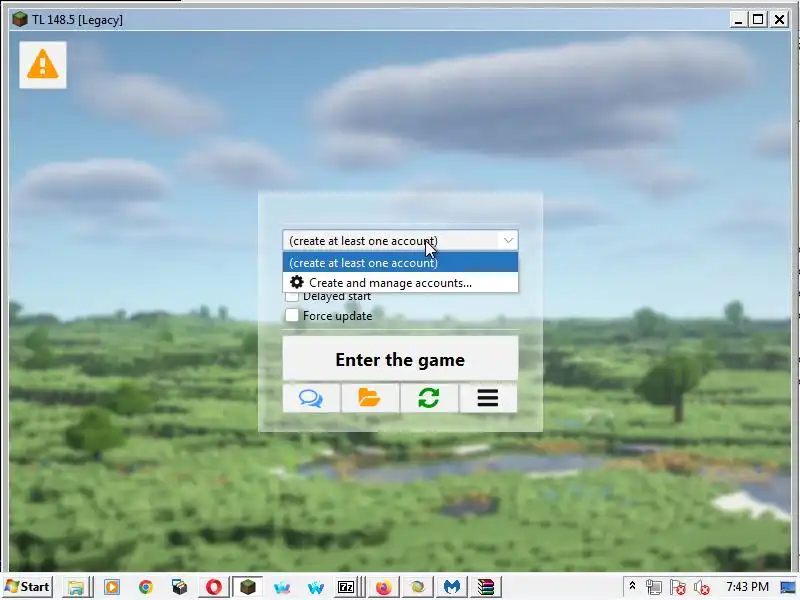Enable the Force update checkbox
The image size is (800, 600).
coord(292,315)
